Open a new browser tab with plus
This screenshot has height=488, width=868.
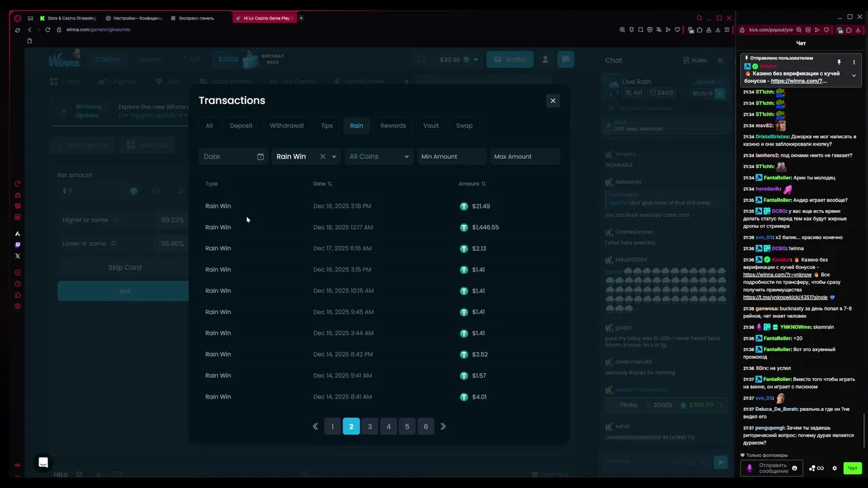pos(301,18)
